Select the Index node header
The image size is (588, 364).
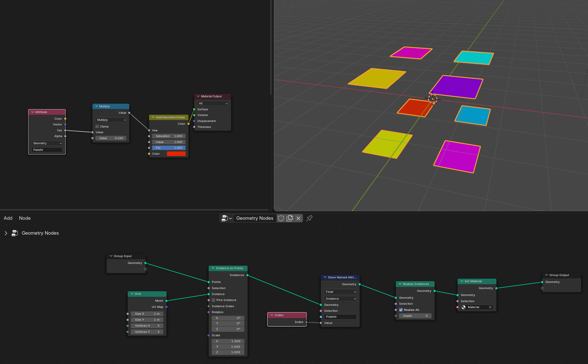[x=287, y=315]
